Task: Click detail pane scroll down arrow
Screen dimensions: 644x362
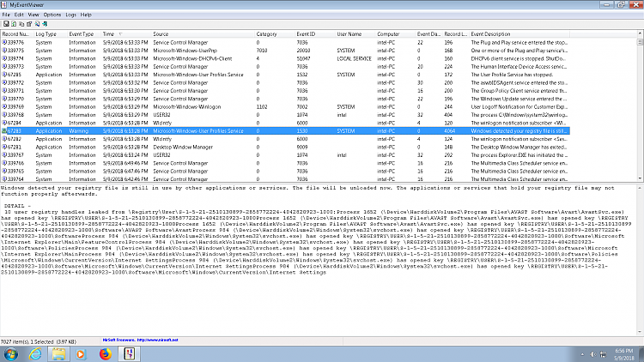Action: coord(640,332)
